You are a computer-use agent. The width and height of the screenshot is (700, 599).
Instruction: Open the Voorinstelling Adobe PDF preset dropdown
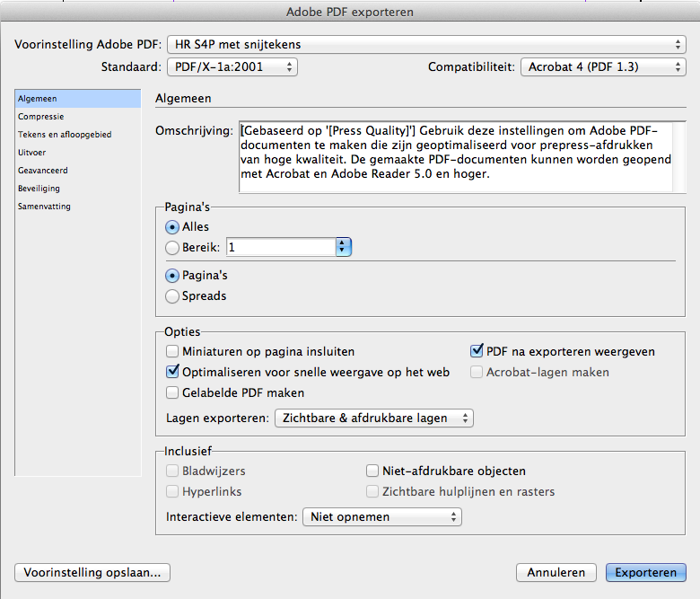click(426, 44)
